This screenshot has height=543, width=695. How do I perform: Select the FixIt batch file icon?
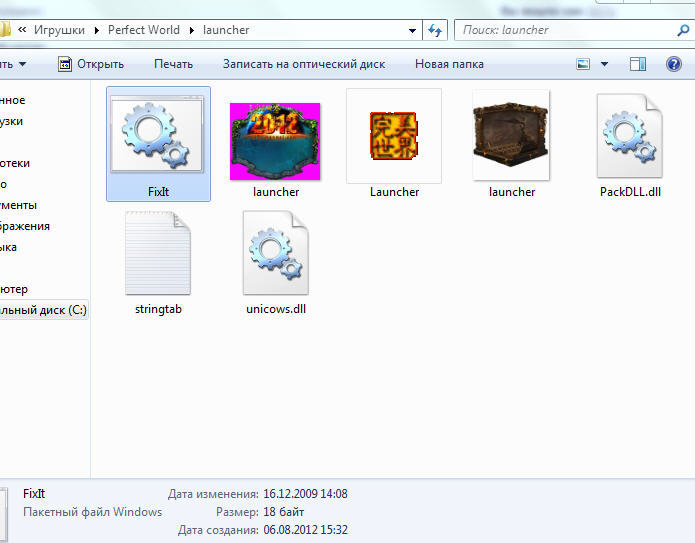[x=158, y=136]
